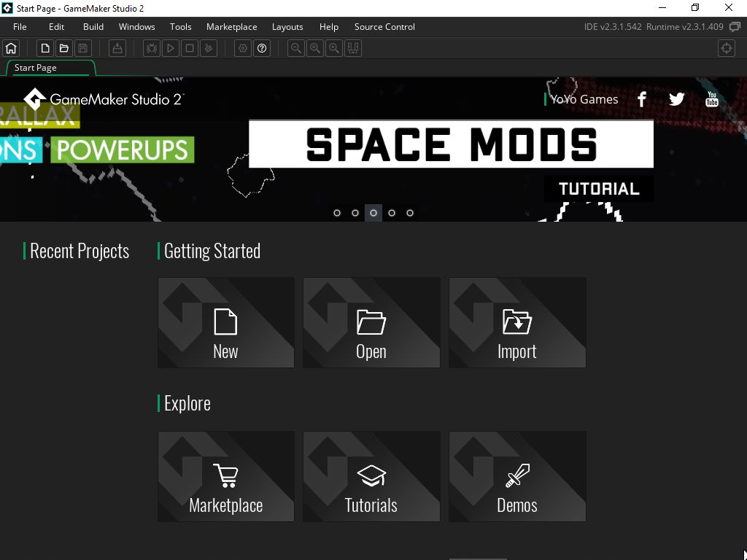The width and height of the screenshot is (747, 560).
Task: Open Help with the question mark icon
Action: click(262, 48)
